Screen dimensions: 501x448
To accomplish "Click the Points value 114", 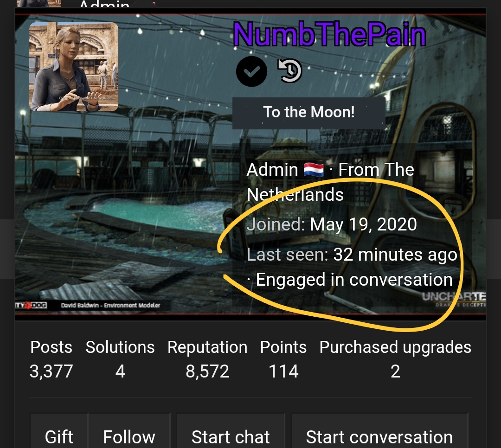I will click(x=283, y=371).
